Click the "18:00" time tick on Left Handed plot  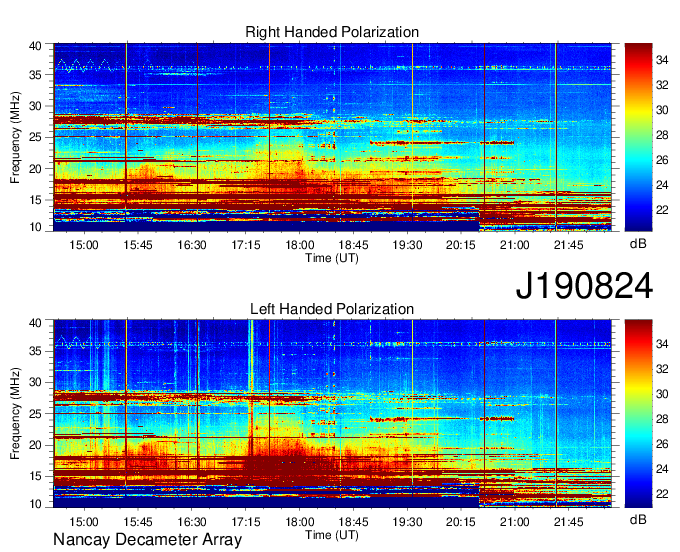click(300, 522)
